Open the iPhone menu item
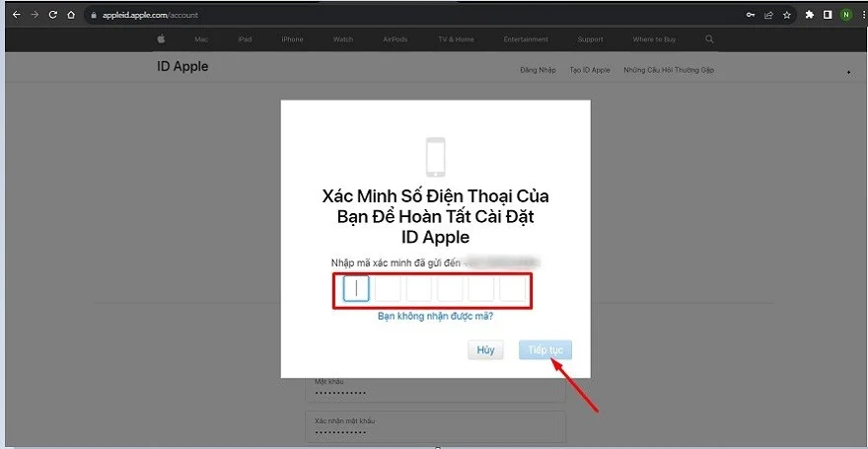This screenshot has height=449, width=868. (292, 39)
